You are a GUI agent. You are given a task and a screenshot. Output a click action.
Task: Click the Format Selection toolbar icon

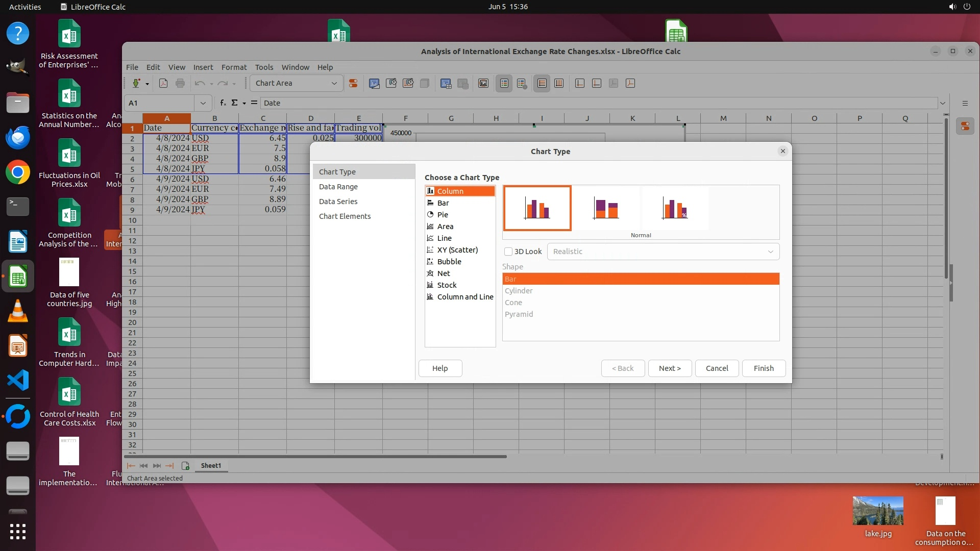pos(353,83)
